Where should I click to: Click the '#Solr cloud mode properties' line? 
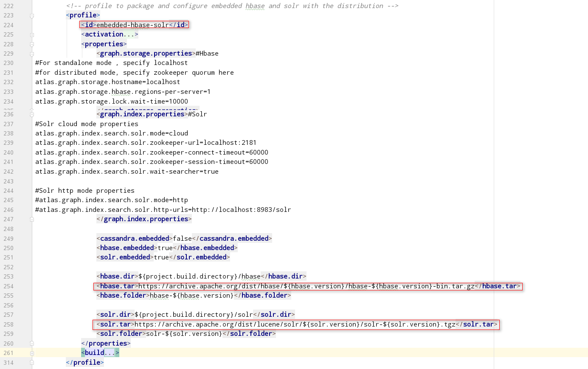click(87, 124)
